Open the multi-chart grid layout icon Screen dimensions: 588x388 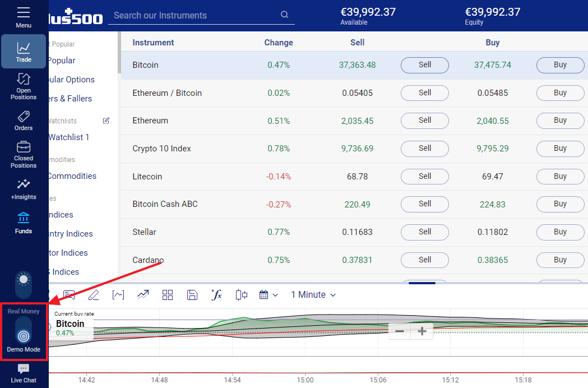coord(168,294)
